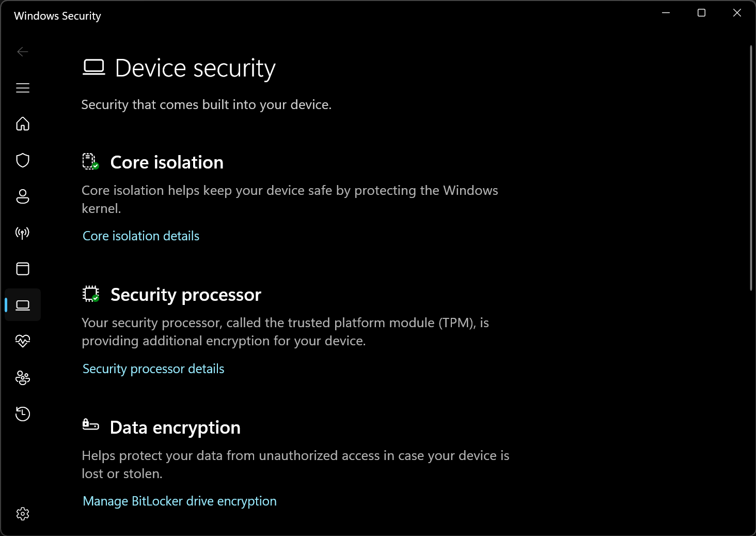Open Firewall & network protection icon

(x=23, y=233)
